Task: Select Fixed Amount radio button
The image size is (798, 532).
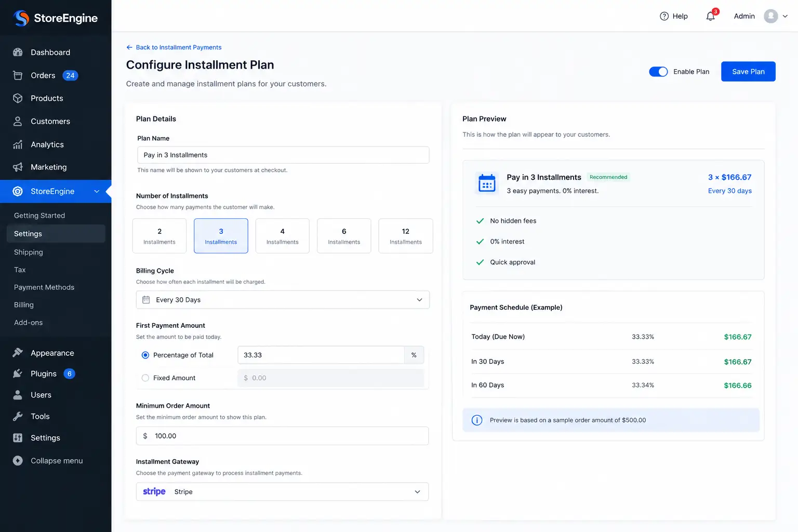Action: coord(145,378)
